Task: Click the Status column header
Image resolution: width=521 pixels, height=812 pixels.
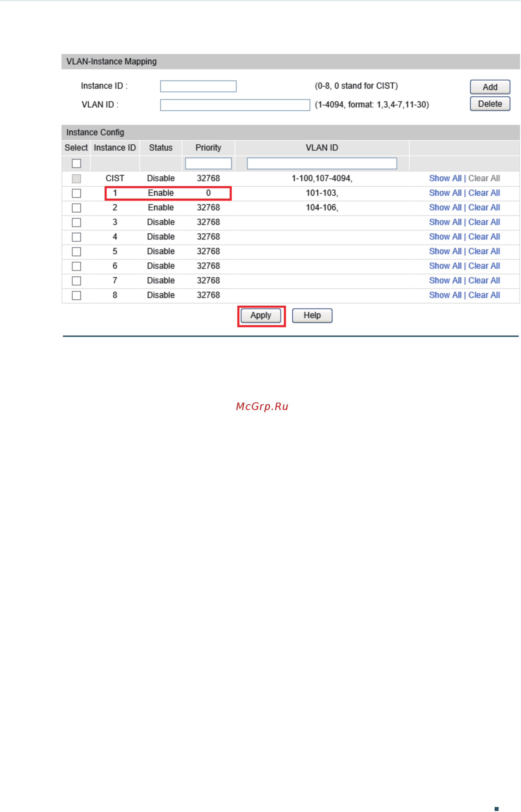Action: coord(161,148)
